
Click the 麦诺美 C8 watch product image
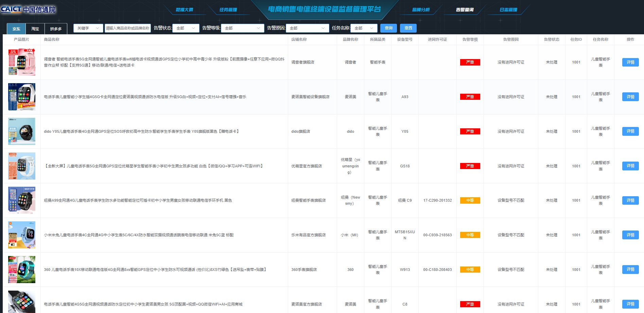[22, 302]
